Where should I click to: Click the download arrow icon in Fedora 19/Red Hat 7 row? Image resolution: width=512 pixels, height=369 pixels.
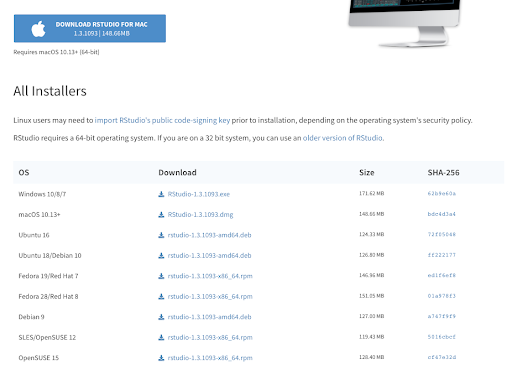(161, 276)
